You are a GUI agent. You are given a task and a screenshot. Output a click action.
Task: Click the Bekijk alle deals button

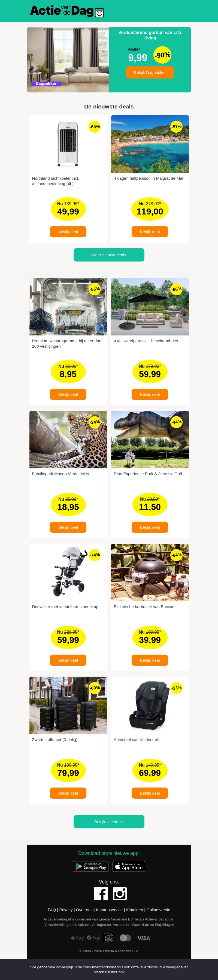coord(109,822)
